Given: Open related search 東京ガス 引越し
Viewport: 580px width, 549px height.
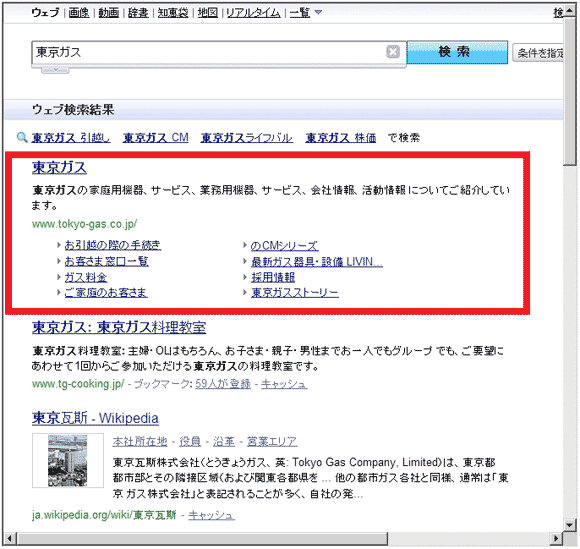Looking at the screenshot, I should point(71,138).
